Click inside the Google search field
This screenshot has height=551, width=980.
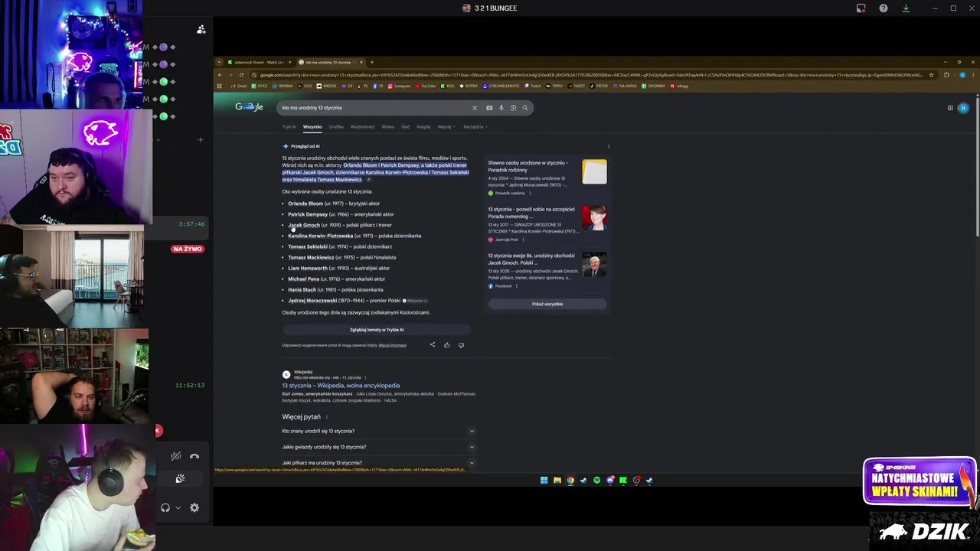point(374,108)
